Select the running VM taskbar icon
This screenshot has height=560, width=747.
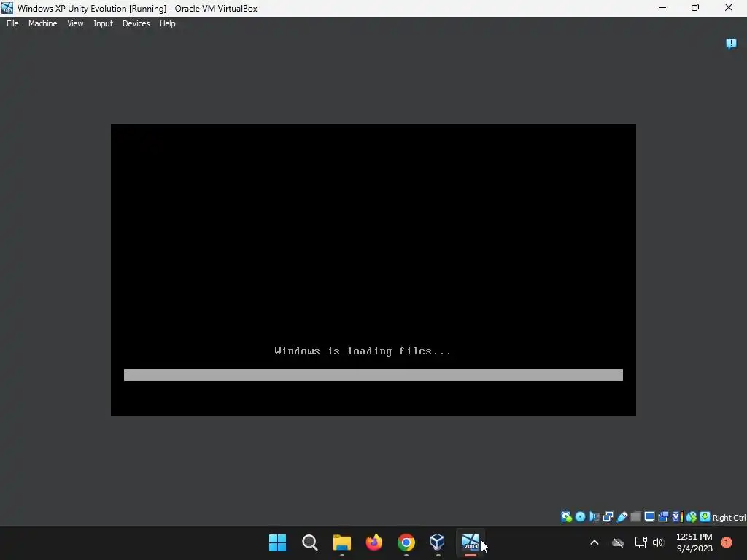click(471, 542)
